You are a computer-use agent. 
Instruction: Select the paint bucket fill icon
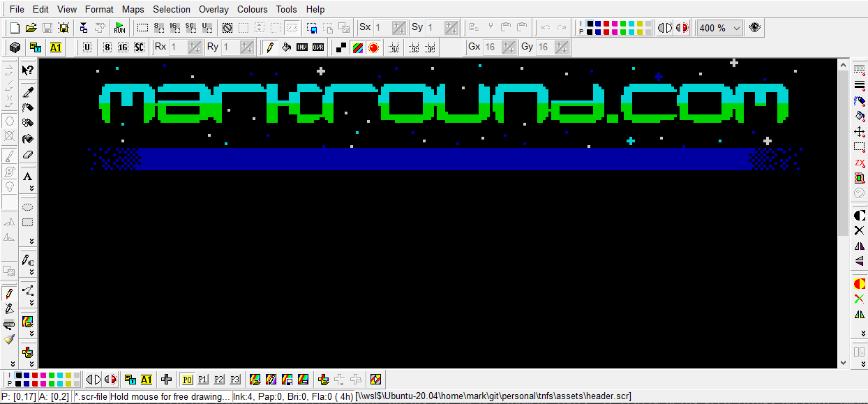(286, 47)
